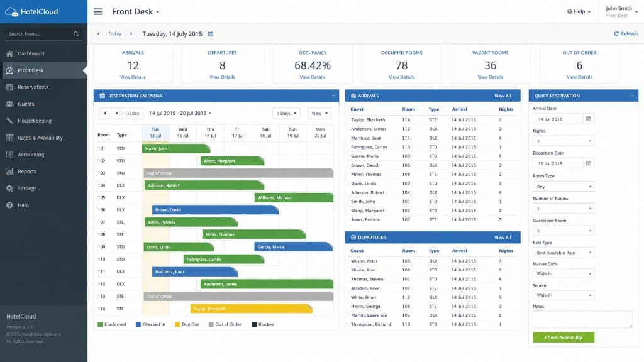The height and width of the screenshot is (362, 644).
Task: Select Brown, David booking bar in room 106
Action: pos(215,210)
